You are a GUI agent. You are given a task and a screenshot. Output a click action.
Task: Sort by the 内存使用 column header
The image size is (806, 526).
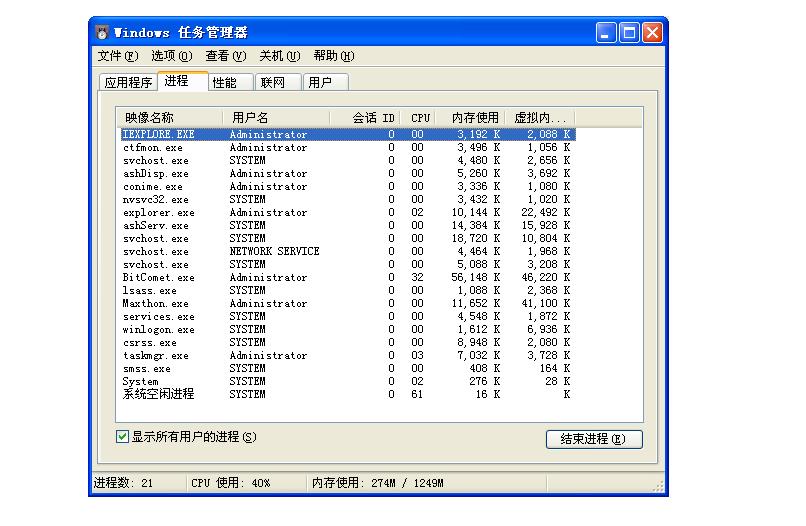[470, 118]
